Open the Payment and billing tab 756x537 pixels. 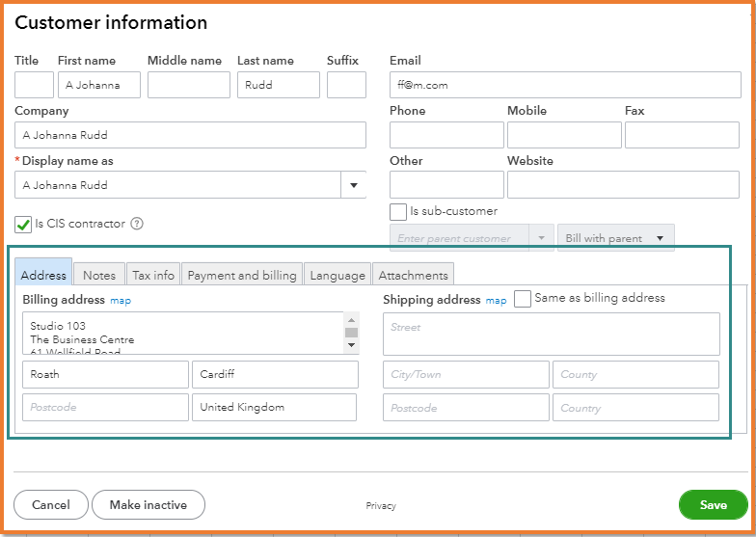click(242, 275)
